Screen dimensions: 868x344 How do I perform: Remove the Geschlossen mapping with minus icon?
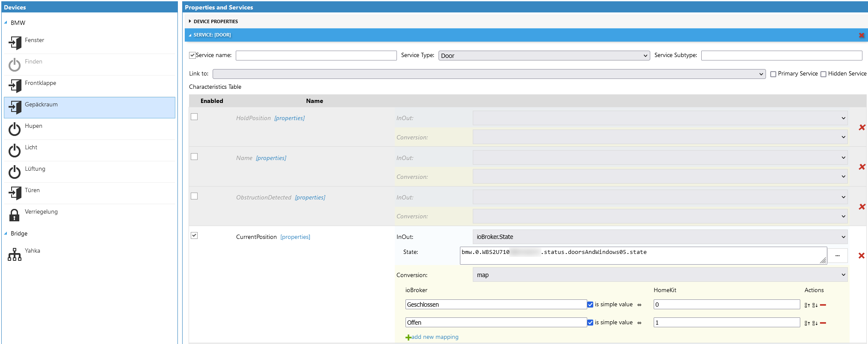click(x=823, y=305)
